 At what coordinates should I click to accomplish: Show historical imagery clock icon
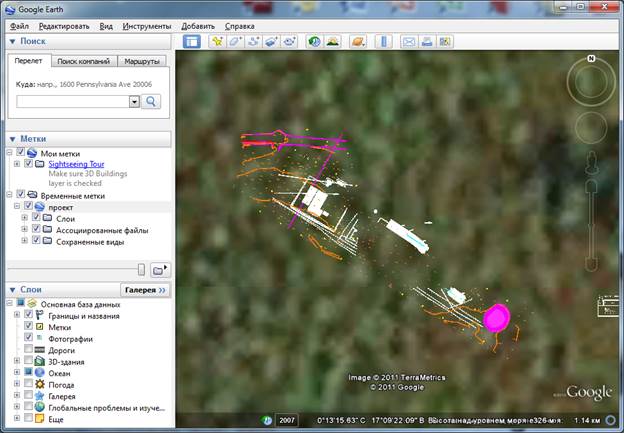point(314,41)
